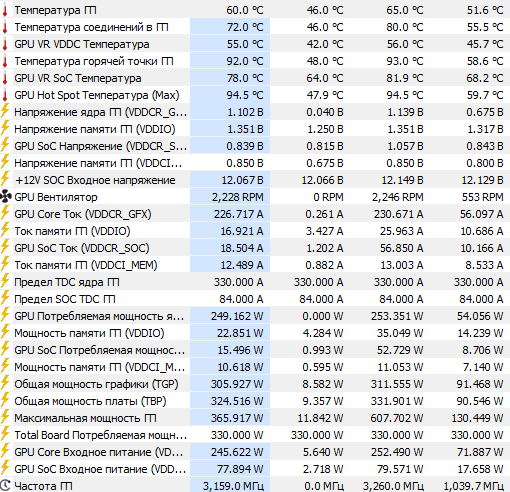Select GPU VR VDDC Температура row

(255, 44)
